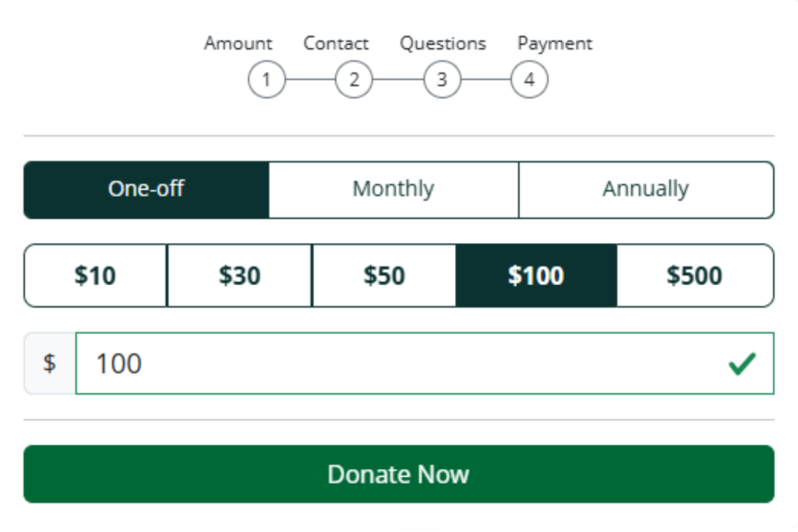Click the selected $100 amount button
The width and height of the screenshot is (798, 532).
535,275
